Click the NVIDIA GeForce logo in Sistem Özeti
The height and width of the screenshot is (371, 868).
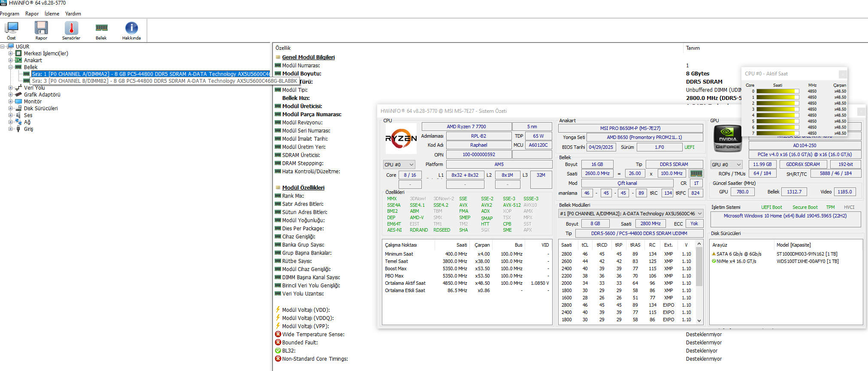728,139
